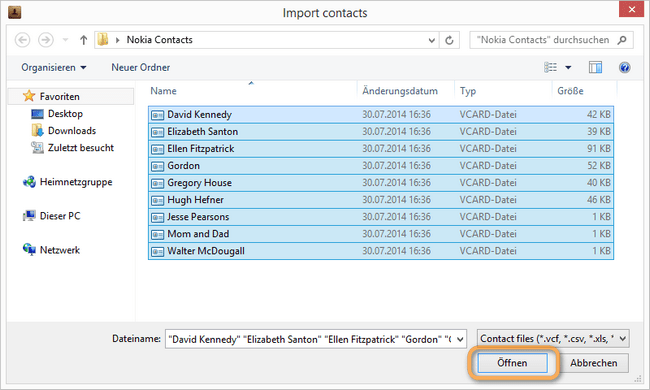Open Zuletzt besucht in the sidebar

click(x=81, y=148)
